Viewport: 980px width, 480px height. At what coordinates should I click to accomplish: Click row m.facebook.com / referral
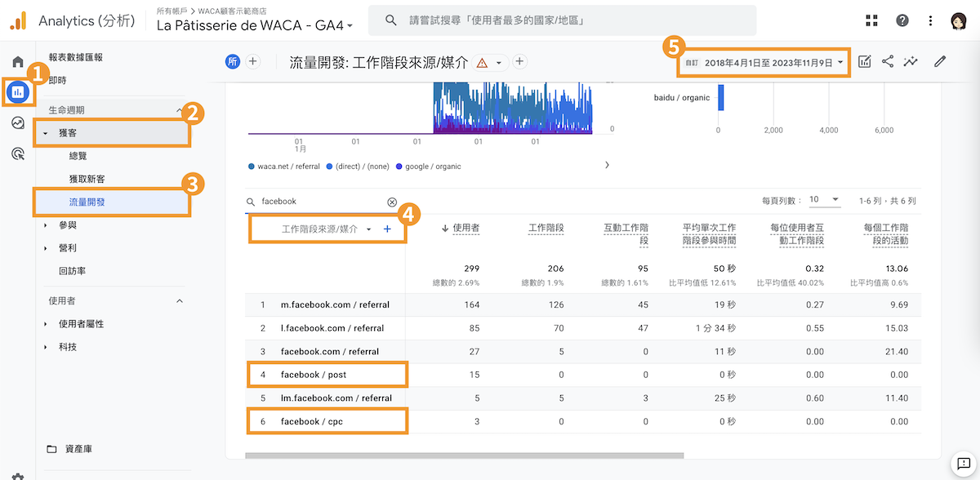582,304
